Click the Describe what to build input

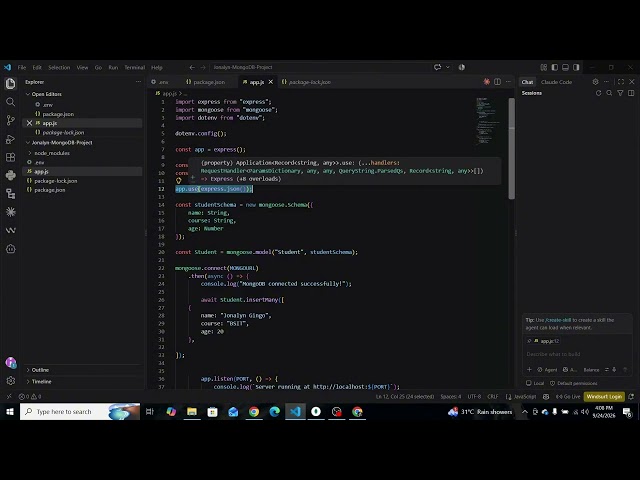577,354
